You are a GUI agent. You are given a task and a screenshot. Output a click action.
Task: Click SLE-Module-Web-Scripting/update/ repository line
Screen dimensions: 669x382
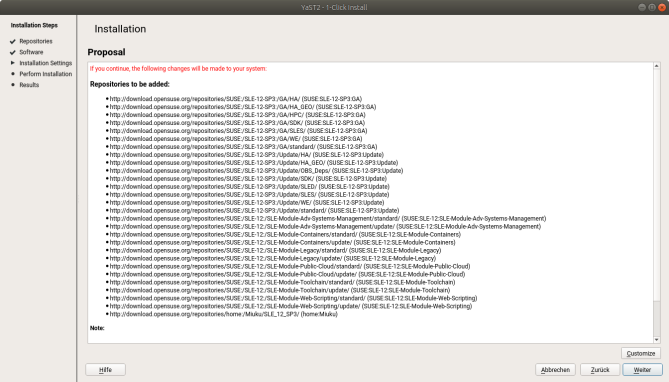(x=291, y=306)
